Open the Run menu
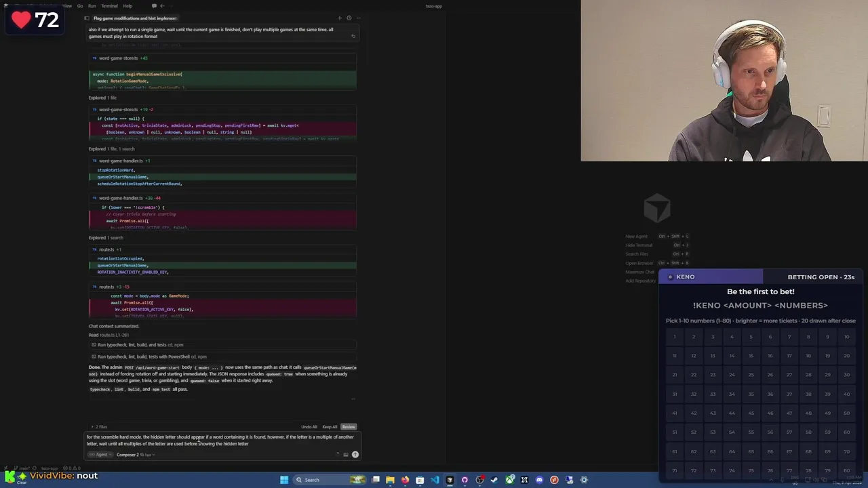Viewport: 868px width, 488px height. (92, 6)
